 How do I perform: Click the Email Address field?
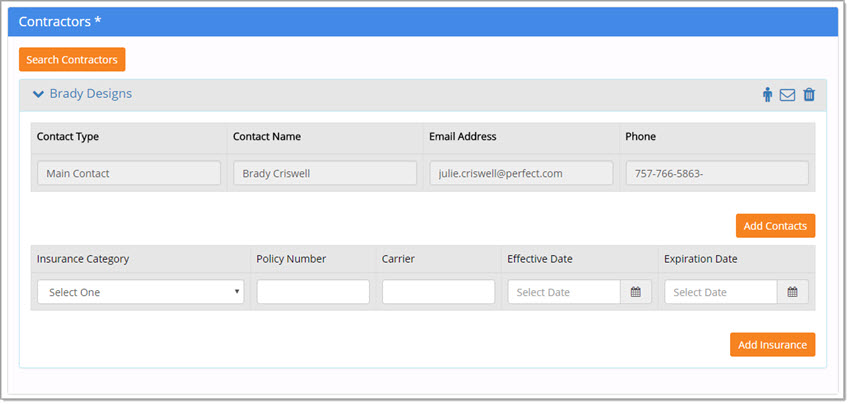521,173
